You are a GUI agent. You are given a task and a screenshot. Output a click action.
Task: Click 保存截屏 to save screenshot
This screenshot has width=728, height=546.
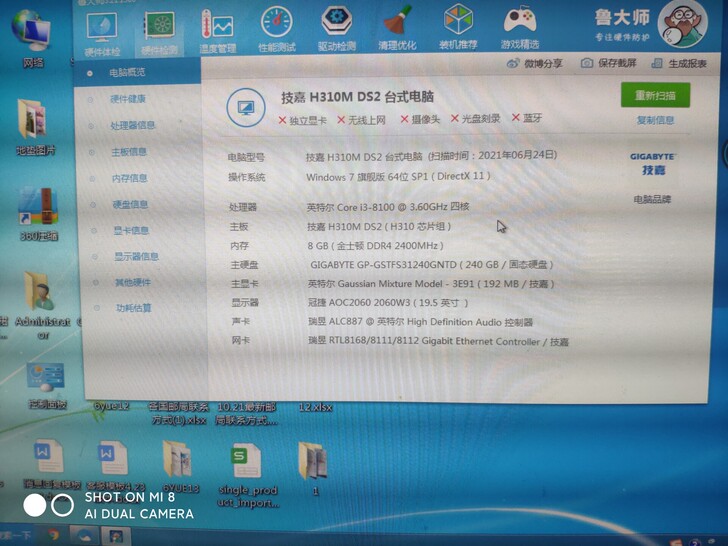(608, 63)
